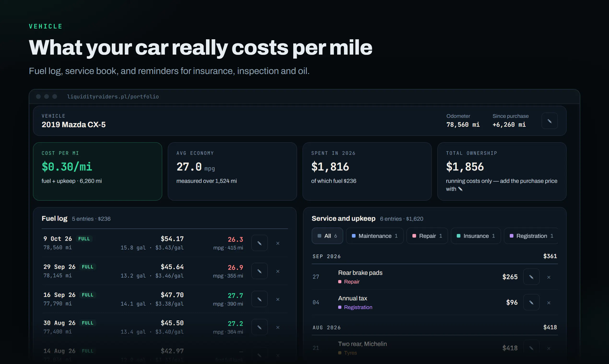This screenshot has width=609, height=364.
Task: Delete the Rear brake pads entry
Action: tap(549, 277)
